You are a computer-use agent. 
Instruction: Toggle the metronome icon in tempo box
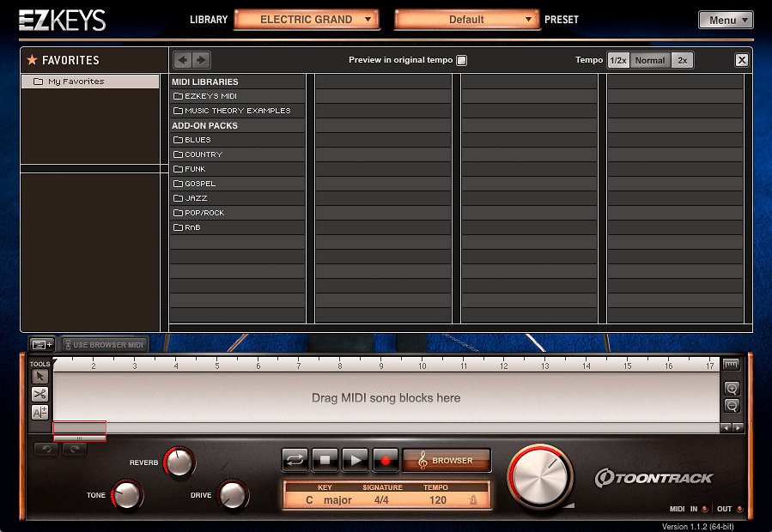pyautogui.click(x=473, y=500)
